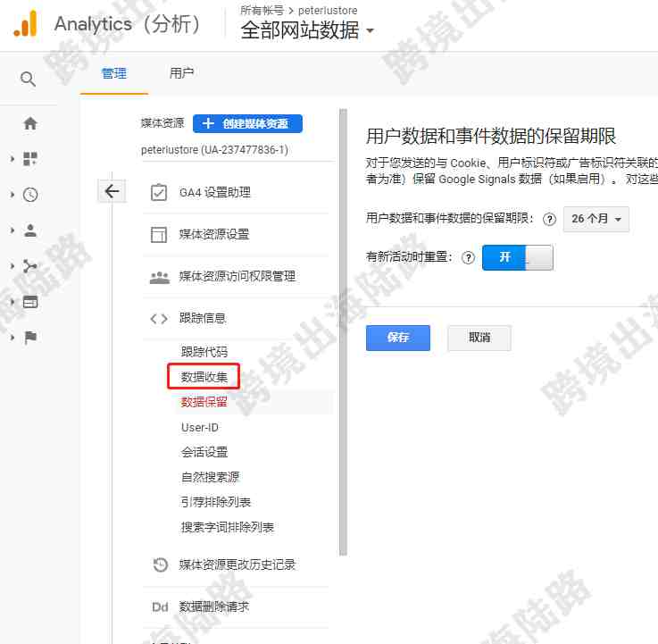Image resolution: width=658 pixels, height=644 pixels.
Task: Open the 26 个月 retention dropdown
Action: click(596, 219)
